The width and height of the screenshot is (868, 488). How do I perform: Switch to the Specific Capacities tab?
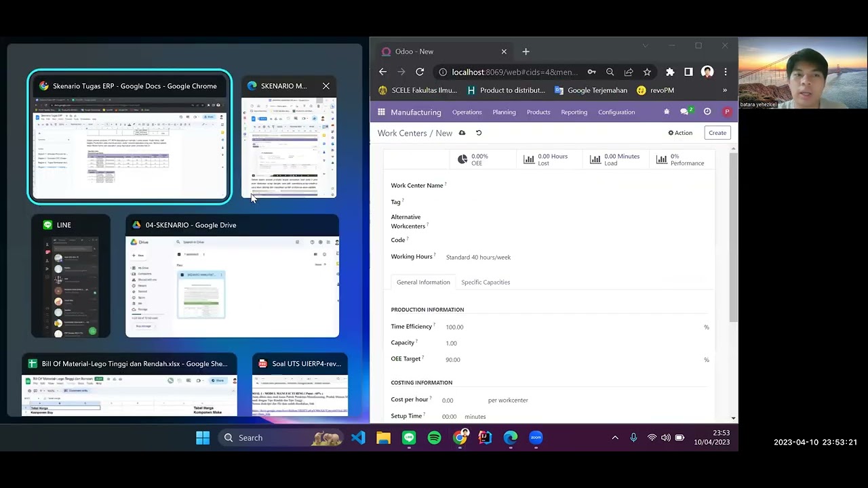click(x=486, y=282)
